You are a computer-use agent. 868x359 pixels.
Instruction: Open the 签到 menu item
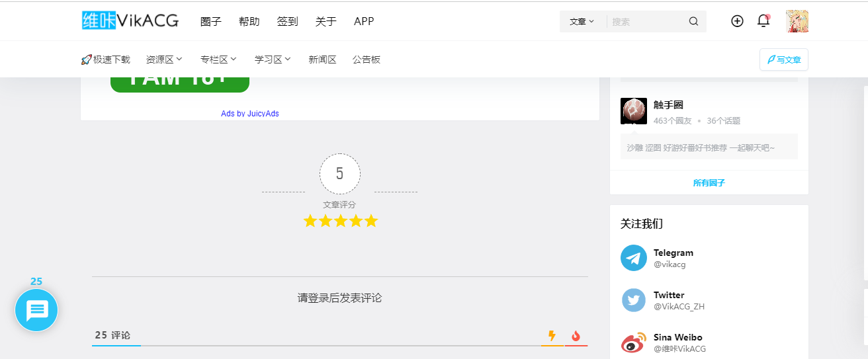pos(287,21)
